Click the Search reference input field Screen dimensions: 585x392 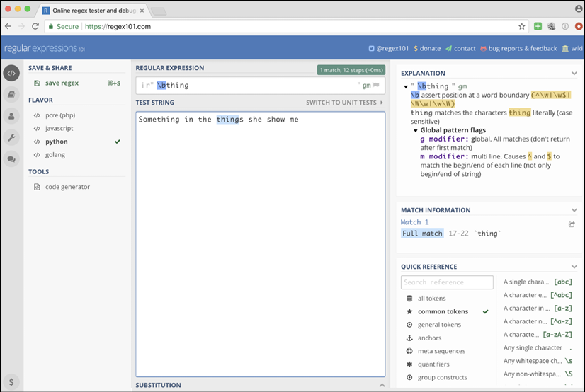(447, 282)
